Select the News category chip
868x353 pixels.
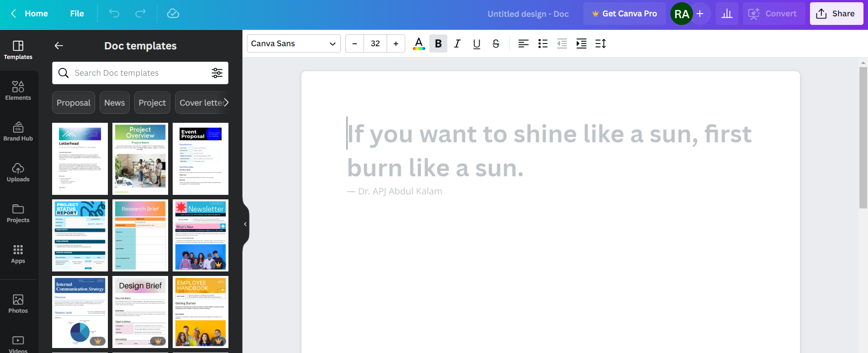[115, 103]
